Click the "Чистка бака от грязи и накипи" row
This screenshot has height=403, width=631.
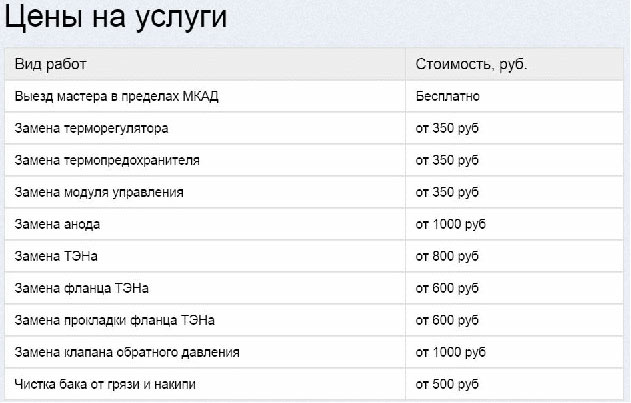(115, 385)
